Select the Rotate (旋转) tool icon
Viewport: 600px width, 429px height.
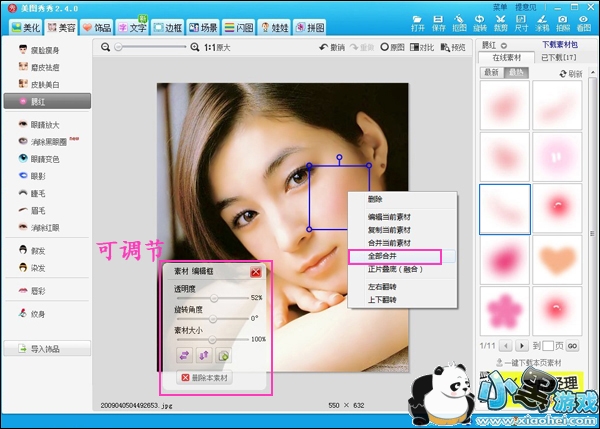point(482,21)
